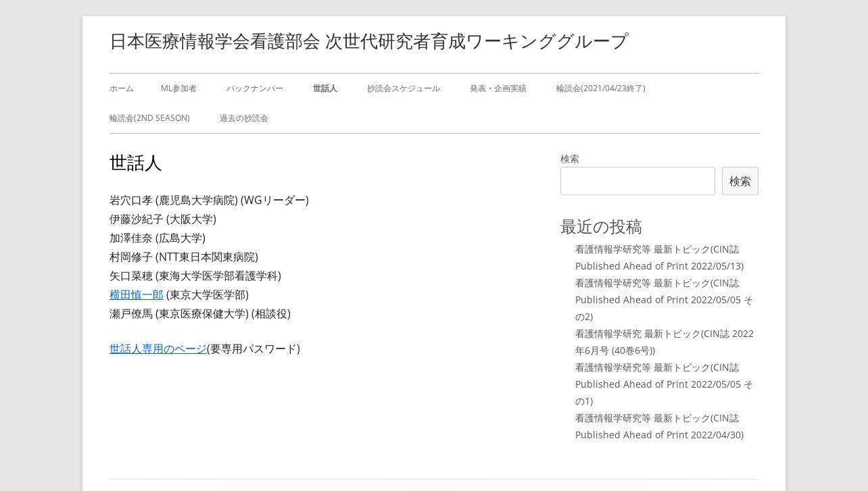Open post Published Ahead of Print 2022/05/13
The height and width of the screenshot is (491, 868).
pyautogui.click(x=659, y=258)
